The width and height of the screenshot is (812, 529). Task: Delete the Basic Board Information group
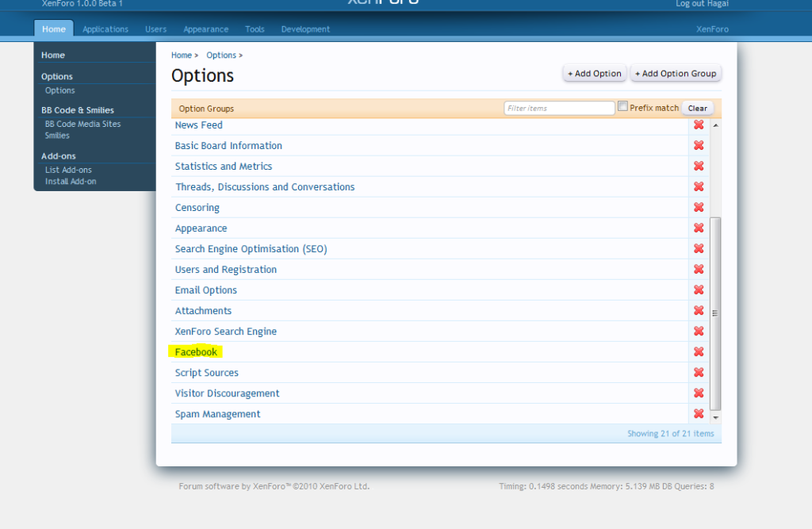click(699, 146)
